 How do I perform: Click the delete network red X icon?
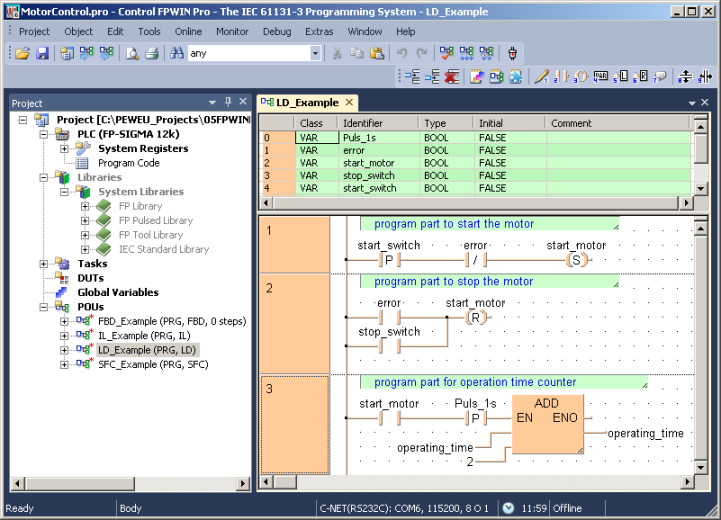pyautogui.click(x=452, y=76)
